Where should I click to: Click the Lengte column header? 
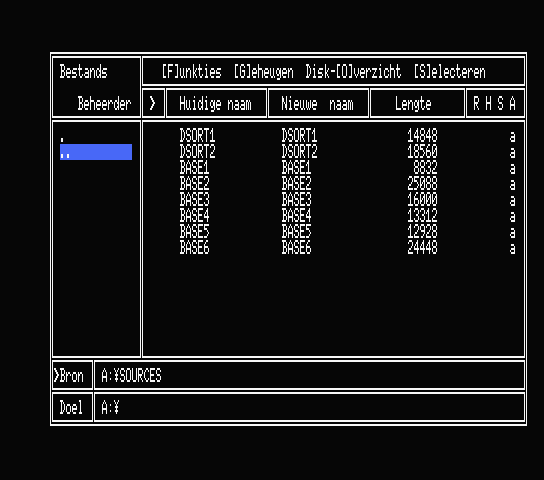[417, 103]
